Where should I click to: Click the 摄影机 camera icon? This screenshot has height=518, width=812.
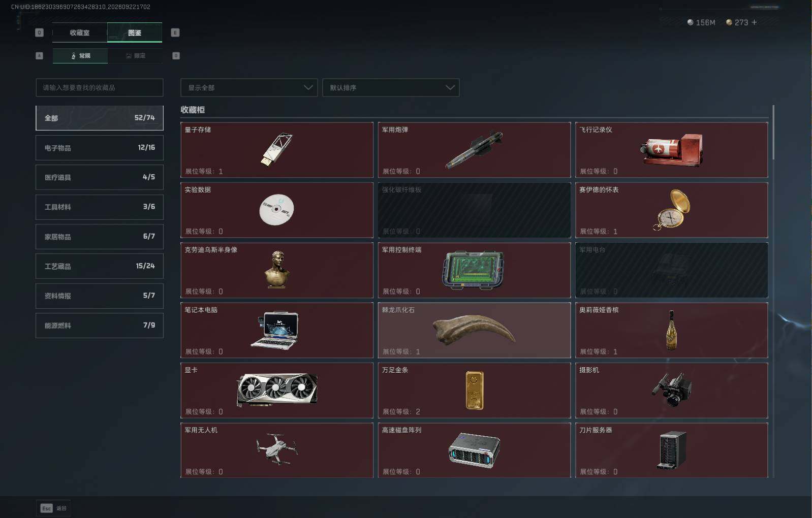[x=672, y=390]
